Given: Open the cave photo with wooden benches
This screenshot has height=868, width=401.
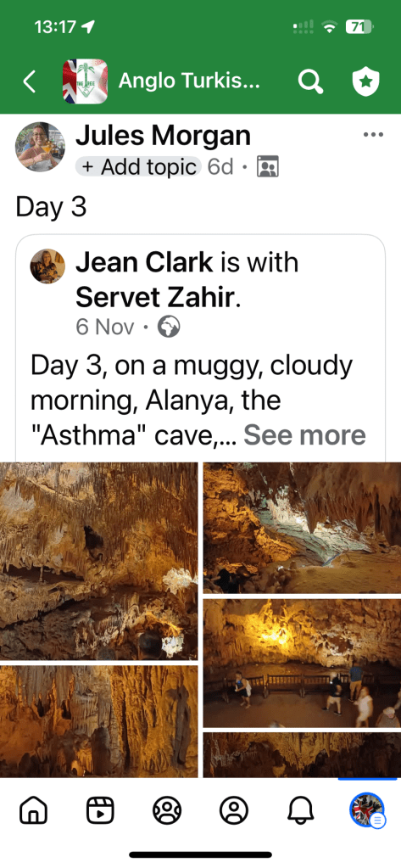Looking at the screenshot, I should 302,663.
